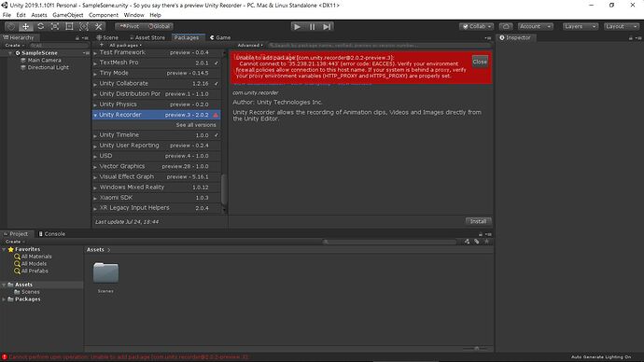Viewport: 644px width, 362px height.
Task: Click the package search field
Action: 379,45
